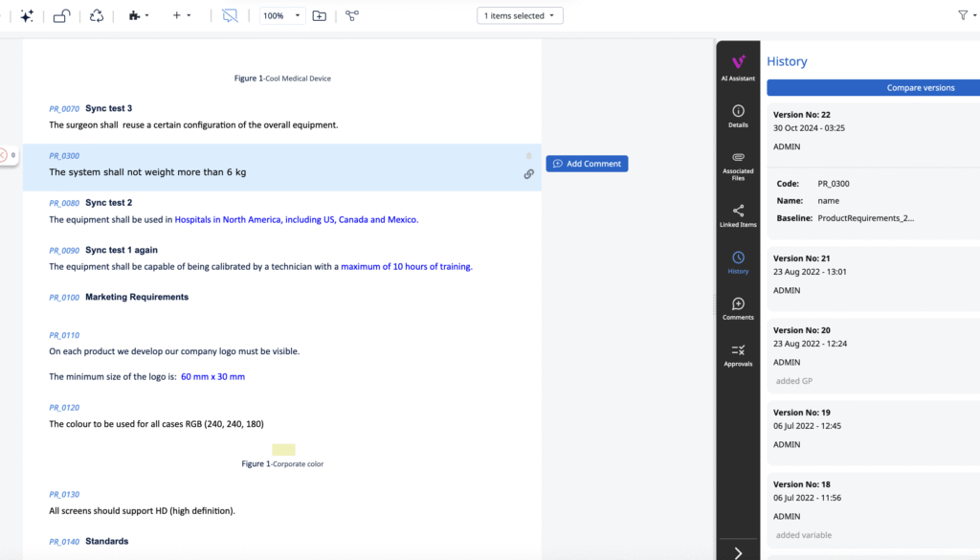Expand the plus add-item dropdown
This screenshot has height=560, width=980.
pyautogui.click(x=181, y=15)
